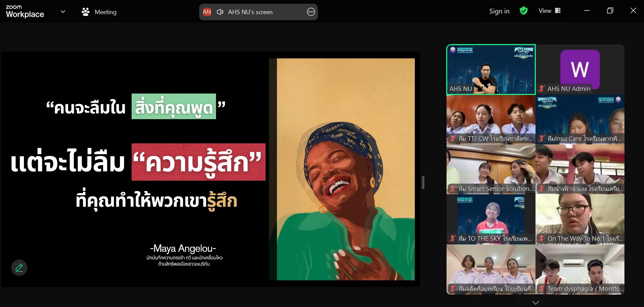Select the Team dysphagia video tile
644x307 pixels.
pos(580,269)
